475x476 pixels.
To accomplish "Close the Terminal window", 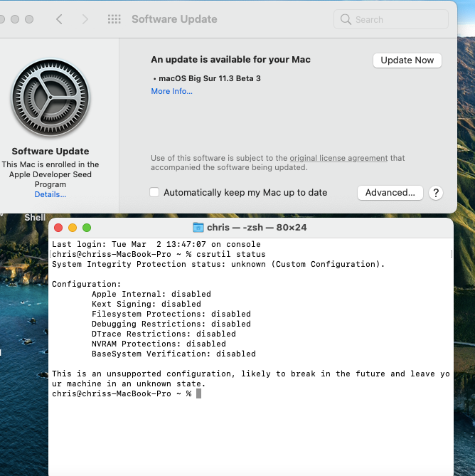I will (x=58, y=228).
